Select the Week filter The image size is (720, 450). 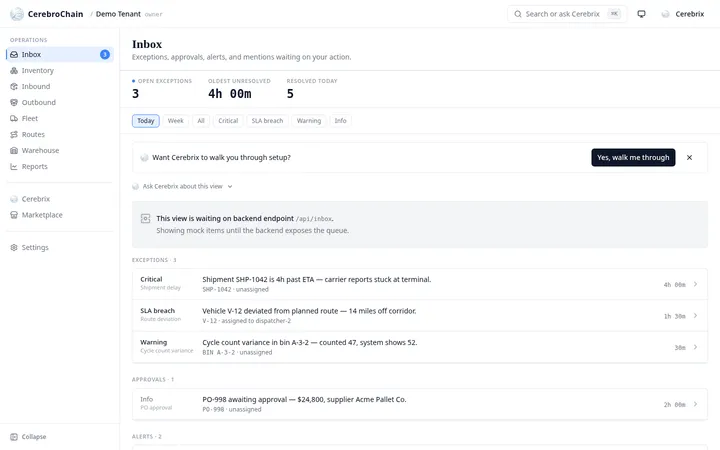[x=175, y=121]
